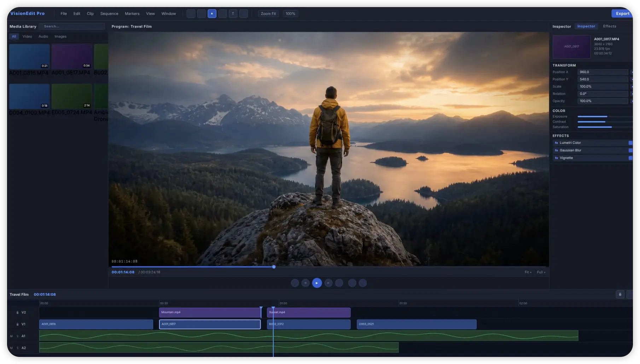Click the Opacity value field
This screenshot has width=640, height=364.
pos(603,101)
